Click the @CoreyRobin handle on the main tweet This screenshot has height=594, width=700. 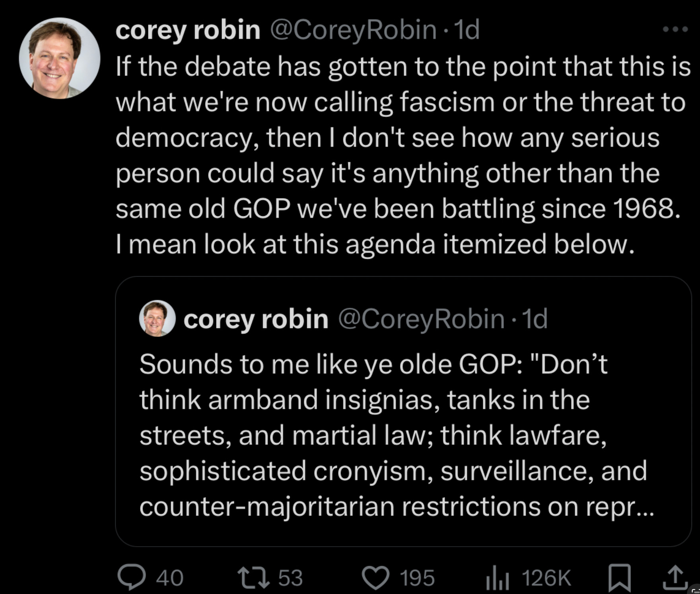(x=353, y=30)
